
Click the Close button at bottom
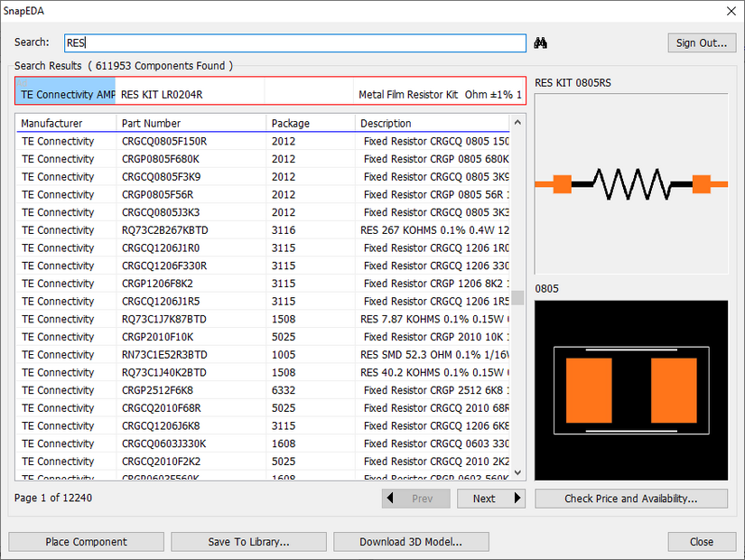(x=702, y=541)
